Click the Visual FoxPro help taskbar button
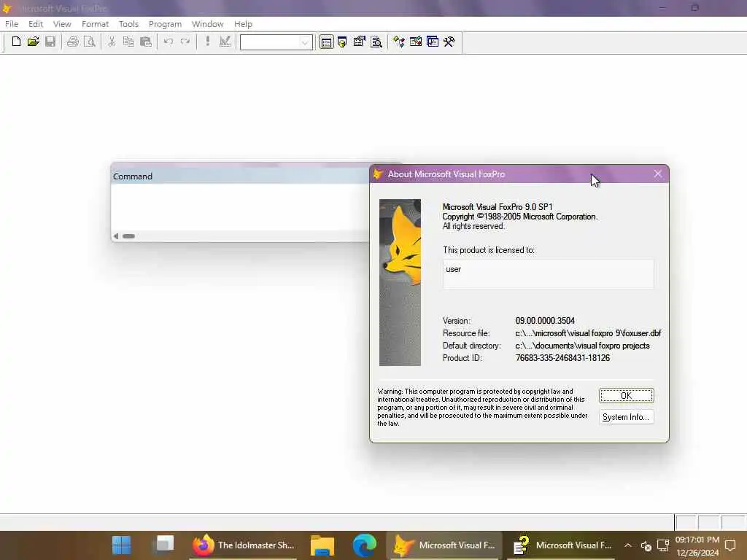 pyautogui.click(x=562, y=545)
